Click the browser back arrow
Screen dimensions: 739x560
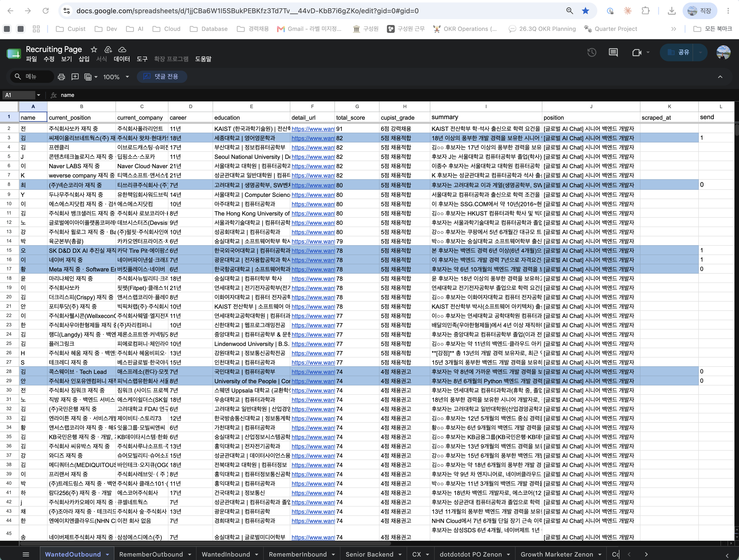pos(10,11)
